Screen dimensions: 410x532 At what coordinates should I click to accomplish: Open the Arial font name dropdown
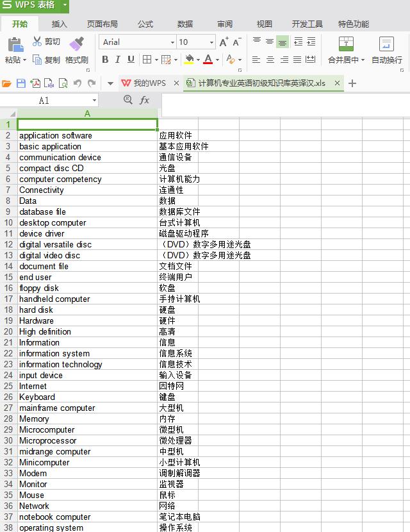pos(172,42)
